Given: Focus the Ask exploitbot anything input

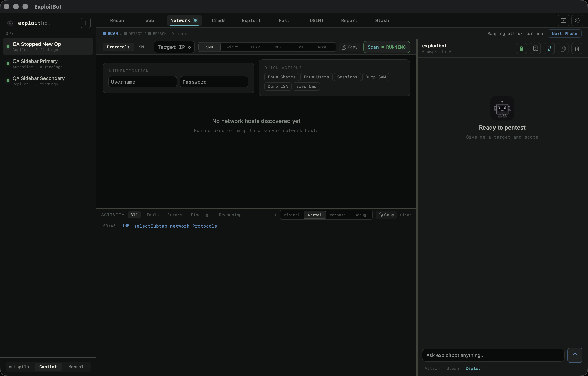Looking at the screenshot, I should pyautogui.click(x=493, y=355).
